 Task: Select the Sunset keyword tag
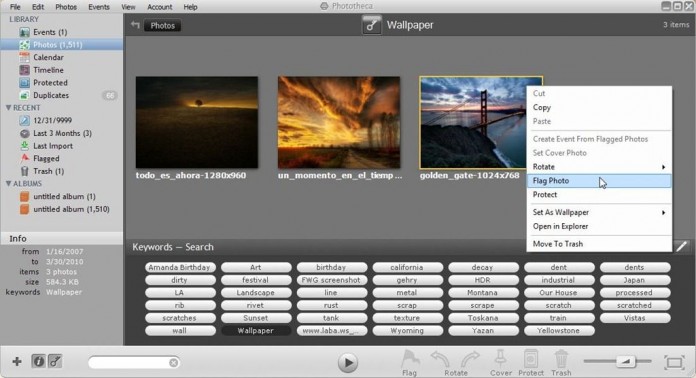tap(255, 318)
